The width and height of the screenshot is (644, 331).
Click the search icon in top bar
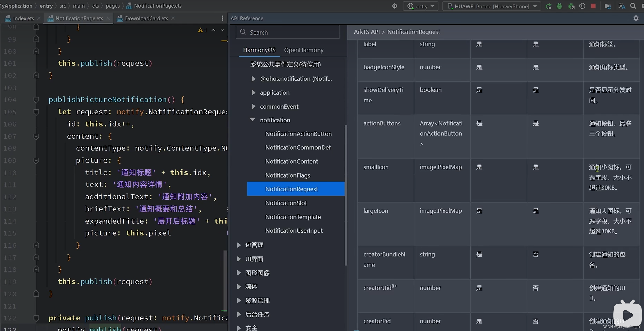[x=633, y=6]
